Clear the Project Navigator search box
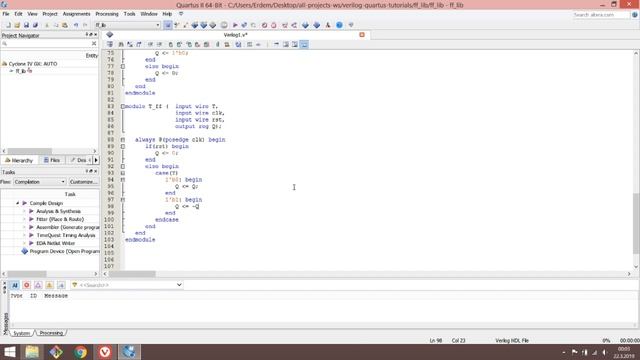The width and height of the screenshot is (640, 360). point(94,43)
